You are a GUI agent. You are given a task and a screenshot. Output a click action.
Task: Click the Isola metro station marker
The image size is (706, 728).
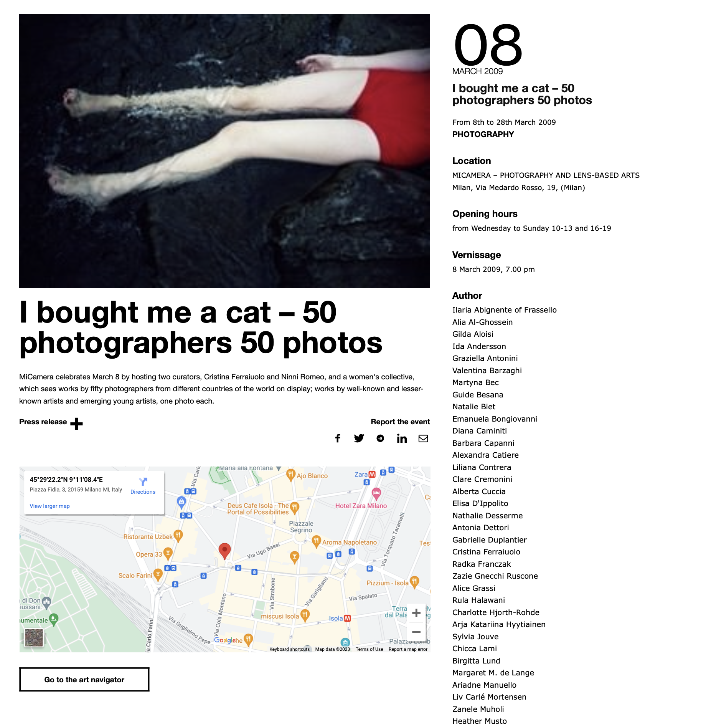coord(347,618)
